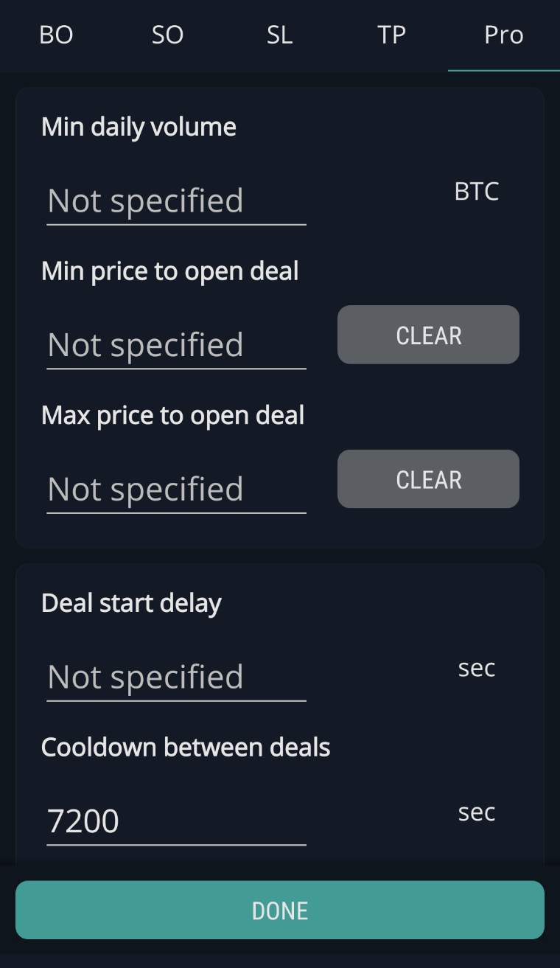
Task: Click the Deal start delay heading text
Action: (x=131, y=602)
